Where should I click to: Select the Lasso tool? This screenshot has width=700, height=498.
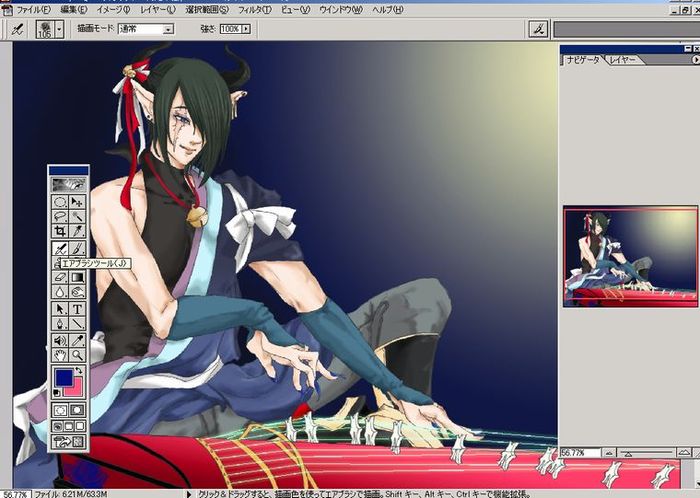(60, 217)
